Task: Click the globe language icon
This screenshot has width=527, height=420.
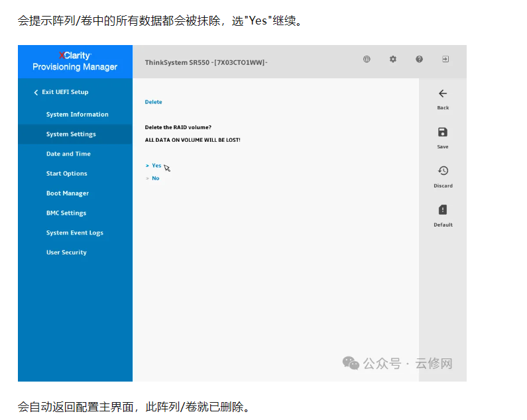Action: coord(367,59)
